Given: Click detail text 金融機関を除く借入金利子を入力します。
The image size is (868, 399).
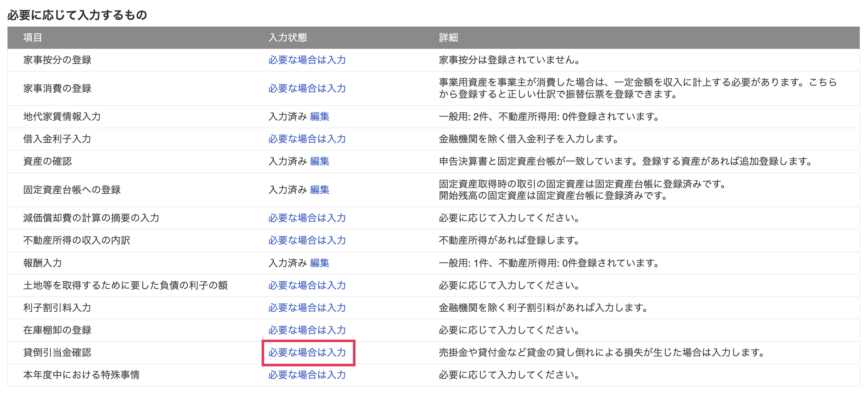Looking at the screenshot, I should (x=529, y=139).
